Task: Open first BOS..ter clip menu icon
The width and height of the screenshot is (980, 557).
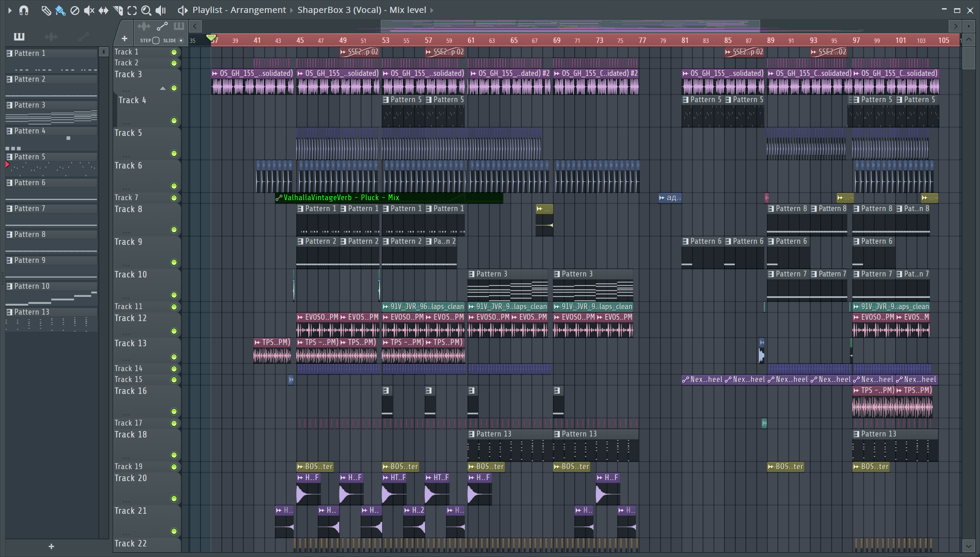Action: point(300,467)
